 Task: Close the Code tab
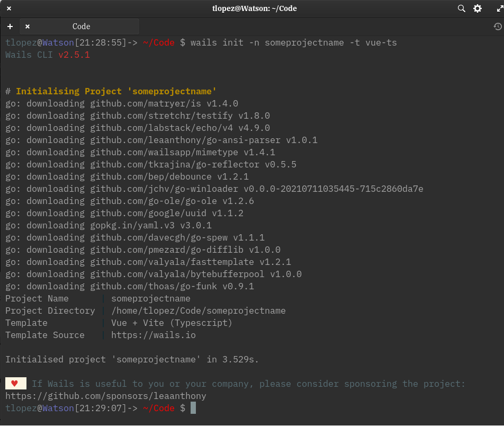click(28, 26)
